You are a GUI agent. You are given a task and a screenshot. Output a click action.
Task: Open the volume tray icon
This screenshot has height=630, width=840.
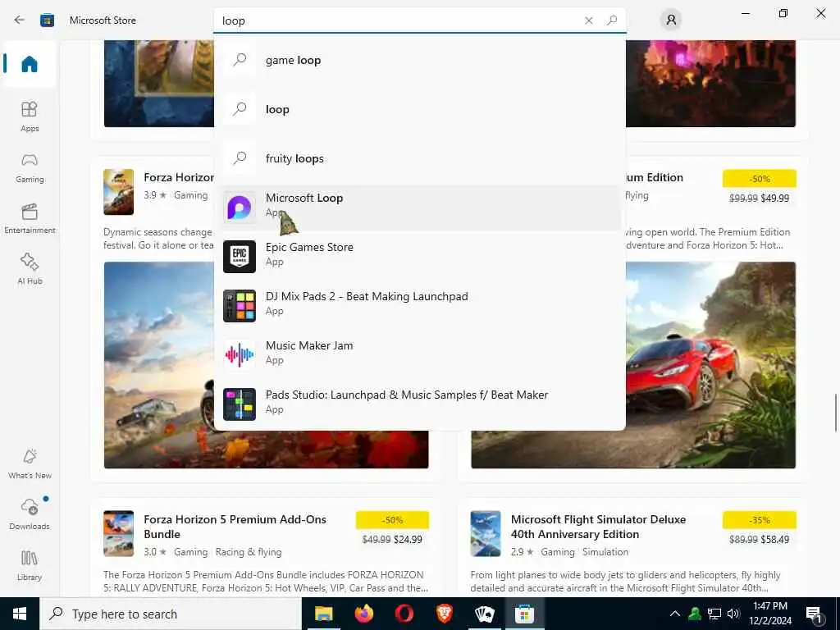[x=734, y=614]
